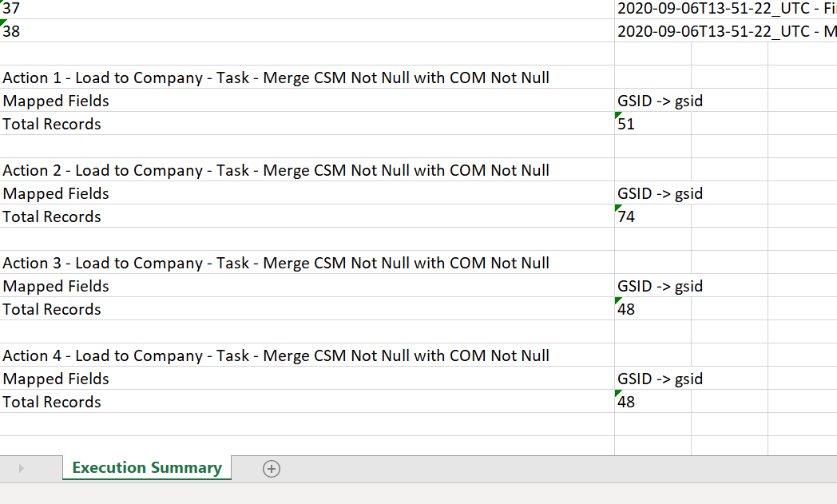The width and height of the screenshot is (837, 504).
Task: Select Action 2 Load to Company cell
Action: (x=307, y=170)
